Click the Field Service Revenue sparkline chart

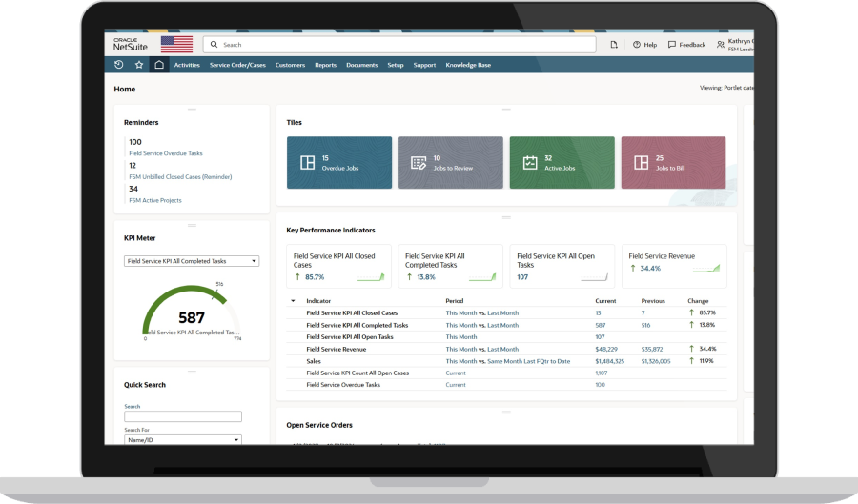pos(706,269)
